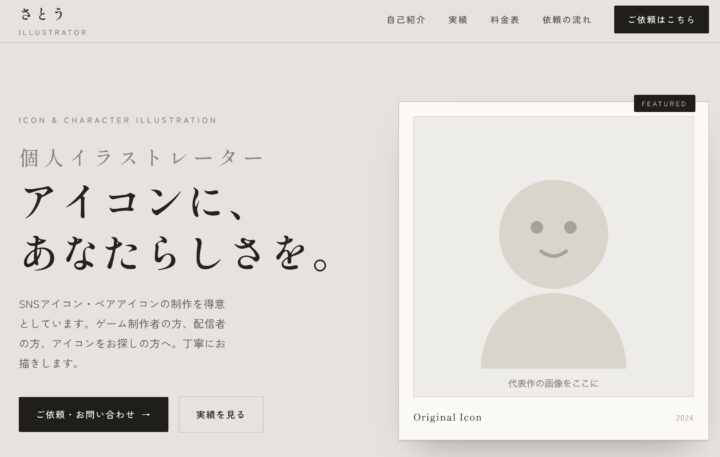Screen dimensions: 720x457
Task: Click the さとう site logo
Action: pos(42,14)
